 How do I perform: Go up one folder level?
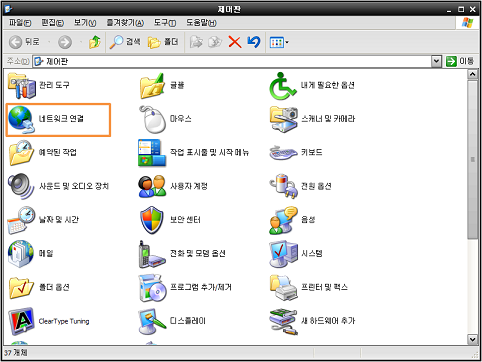pyautogui.click(x=95, y=42)
